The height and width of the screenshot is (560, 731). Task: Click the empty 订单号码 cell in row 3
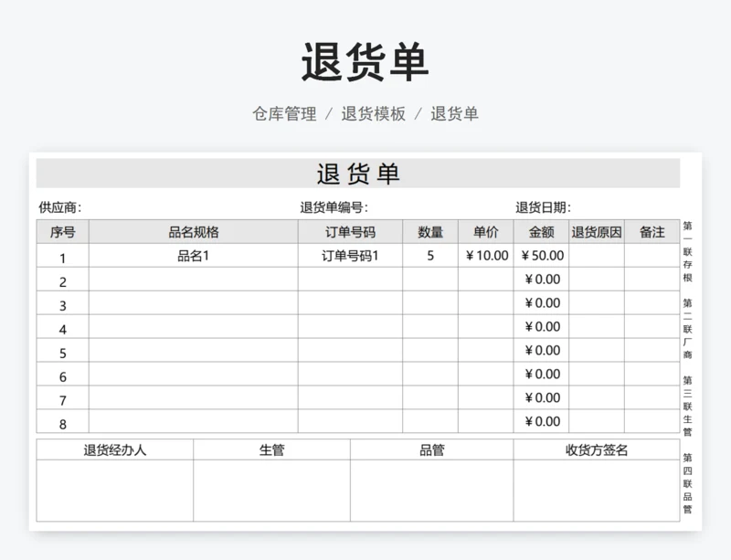point(350,303)
